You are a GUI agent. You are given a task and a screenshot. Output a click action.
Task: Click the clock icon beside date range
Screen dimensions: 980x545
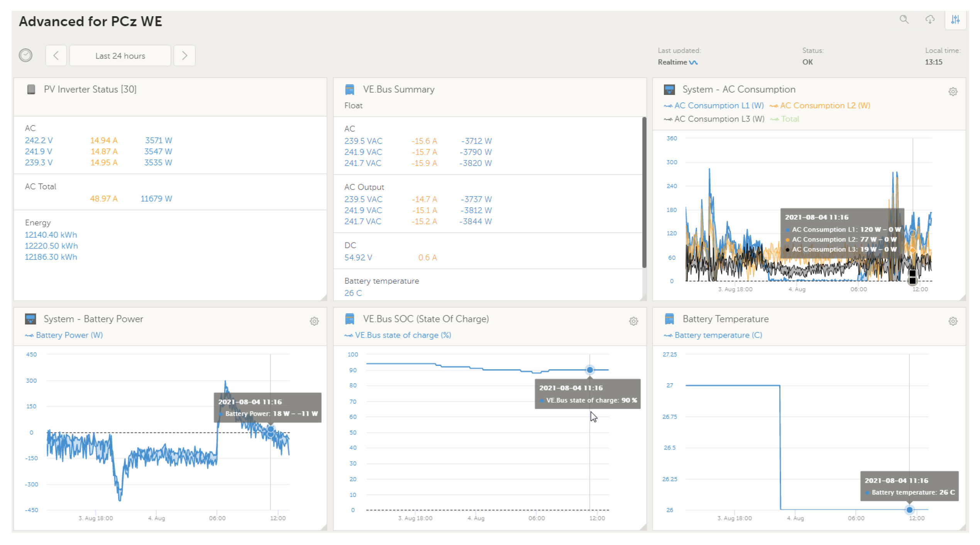(x=25, y=56)
